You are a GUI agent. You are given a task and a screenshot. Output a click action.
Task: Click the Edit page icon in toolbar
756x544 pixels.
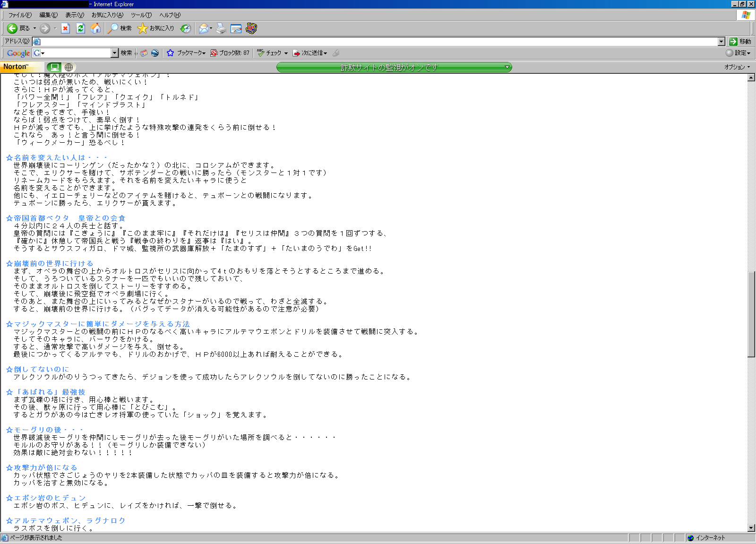[236, 28]
